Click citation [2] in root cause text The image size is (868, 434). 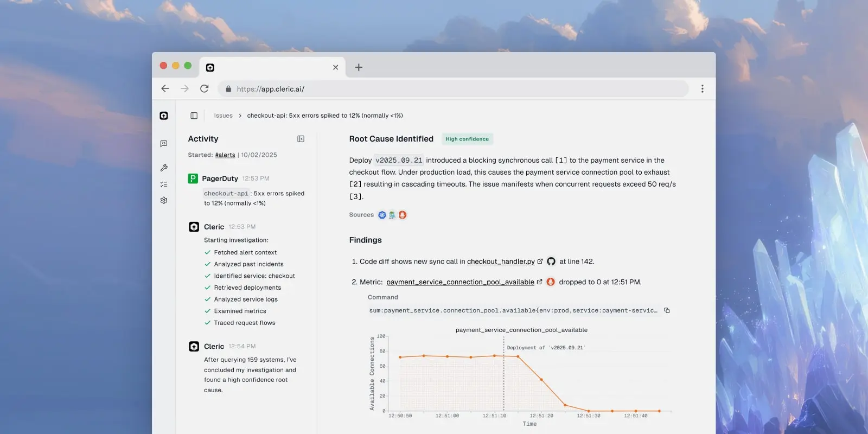(355, 184)
